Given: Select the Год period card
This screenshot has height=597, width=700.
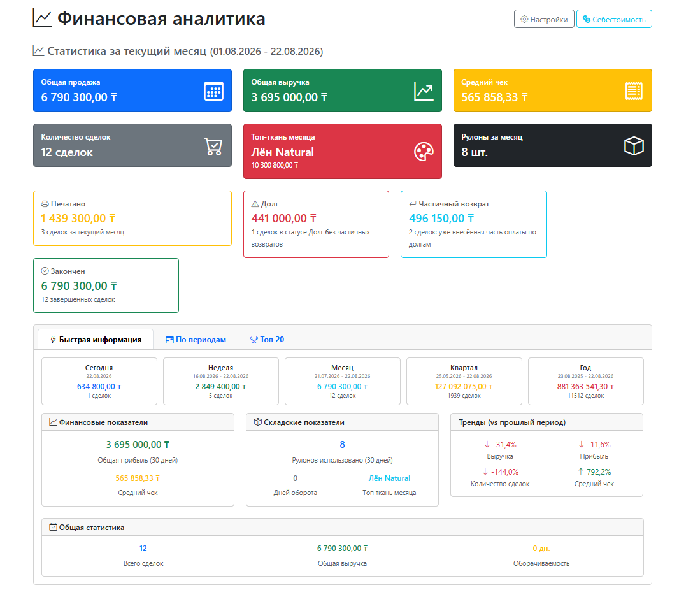Looking at the screenshot, I should [586, 382].
